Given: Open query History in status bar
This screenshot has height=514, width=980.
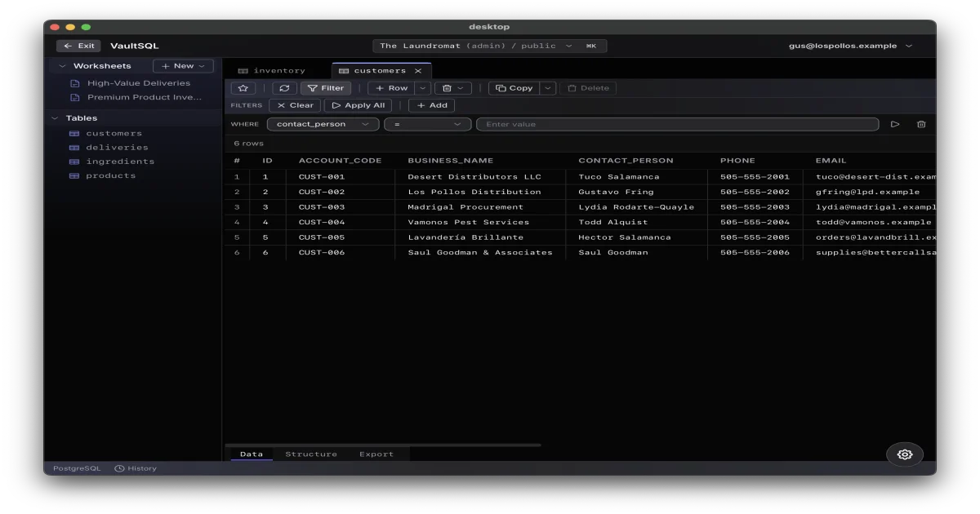Looking at the screenshot, I should 136,468.
